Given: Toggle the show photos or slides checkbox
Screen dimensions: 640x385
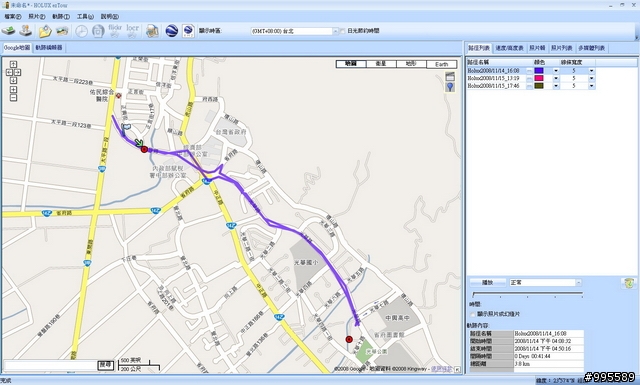Looking at the screenshot, I should (473, 314).
